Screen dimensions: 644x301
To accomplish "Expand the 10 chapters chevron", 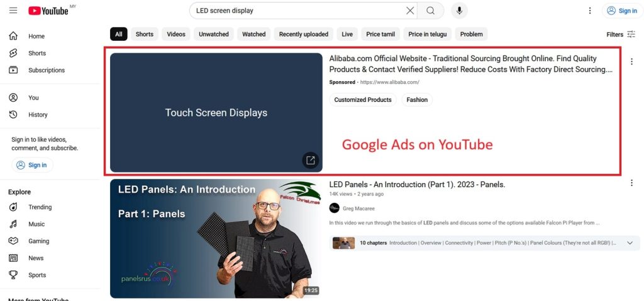I will pos(630,243).
